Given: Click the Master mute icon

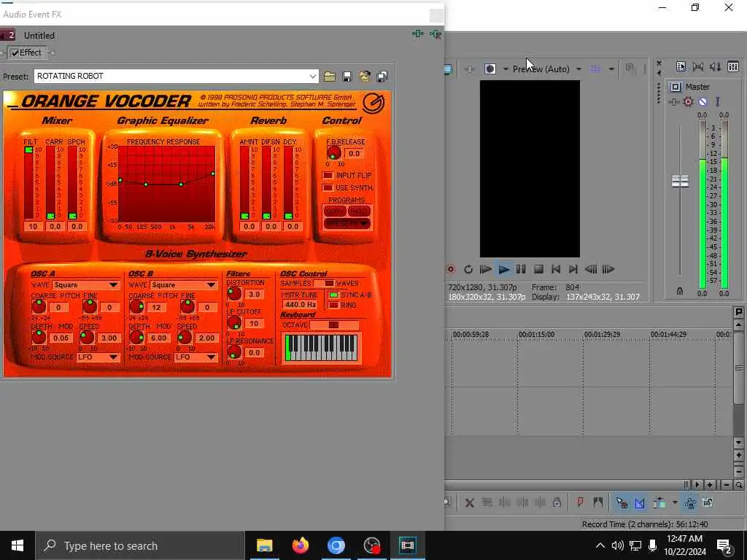Looking at the screenshot, I should tap(703, 101).
